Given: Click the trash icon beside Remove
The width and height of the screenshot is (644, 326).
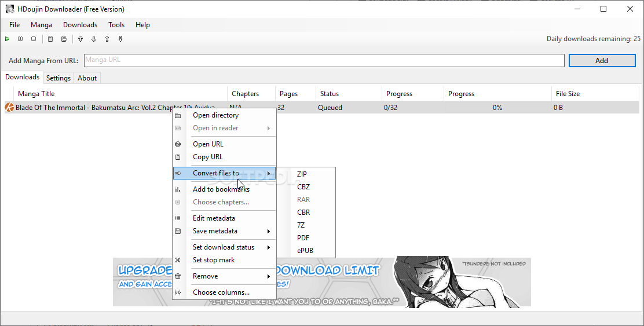Looking at the screenshot, I should click(178, 276).
